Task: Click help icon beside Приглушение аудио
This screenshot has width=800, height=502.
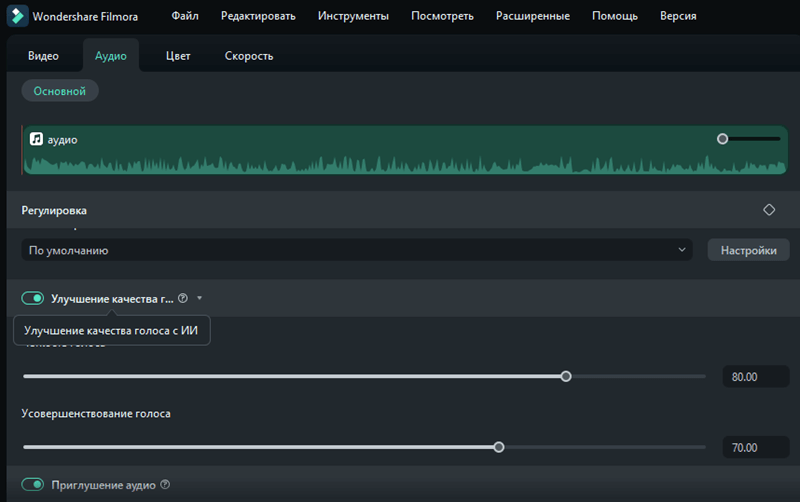Action: coord(165,485)
